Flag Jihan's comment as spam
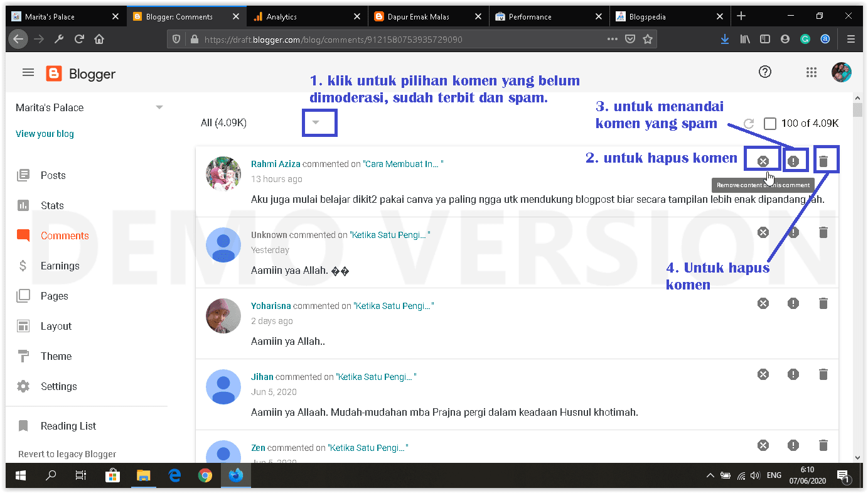 coord(793,374)
